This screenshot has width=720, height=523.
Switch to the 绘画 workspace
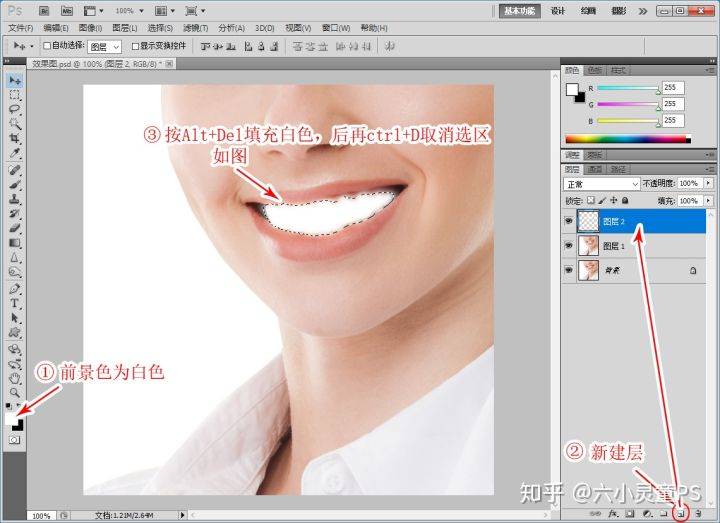[x=588, y=11]
